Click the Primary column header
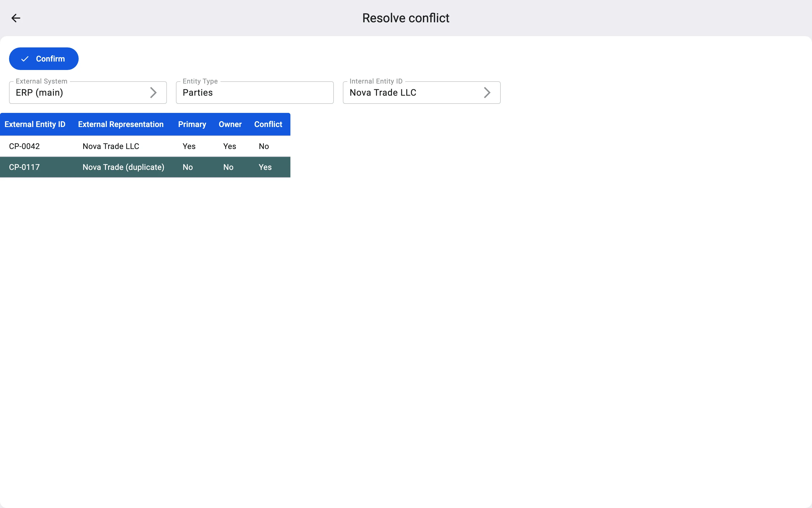The height and width of the screenshot is (508, 812). click(192, 124)
